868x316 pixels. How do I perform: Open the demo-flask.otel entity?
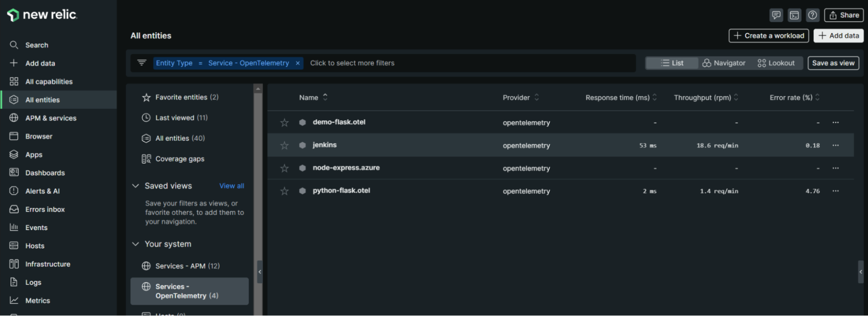pyautogui.click(x=339, y=122)
